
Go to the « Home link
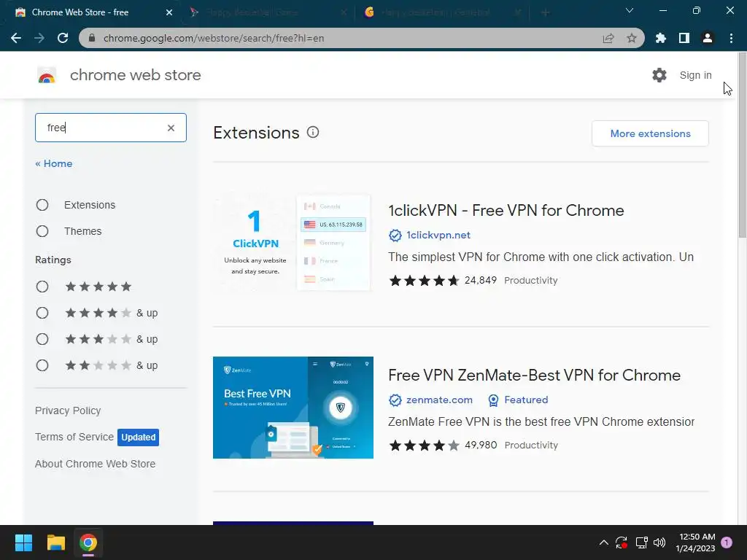point(54,163)
